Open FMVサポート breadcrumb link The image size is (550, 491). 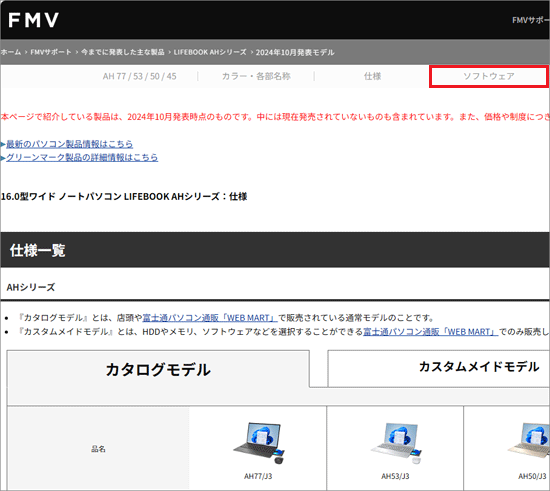[51, 52]
